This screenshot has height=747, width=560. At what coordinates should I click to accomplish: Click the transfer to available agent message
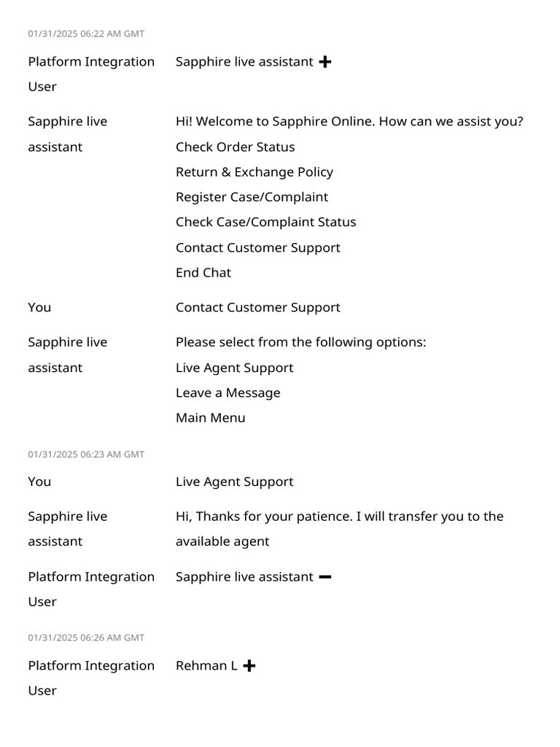coord(340,529)
